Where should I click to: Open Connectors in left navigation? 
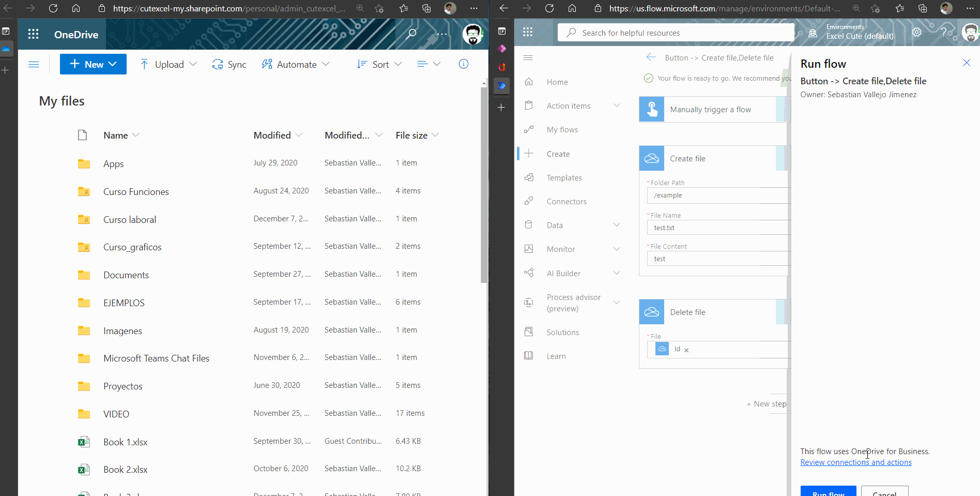[566, 201]
